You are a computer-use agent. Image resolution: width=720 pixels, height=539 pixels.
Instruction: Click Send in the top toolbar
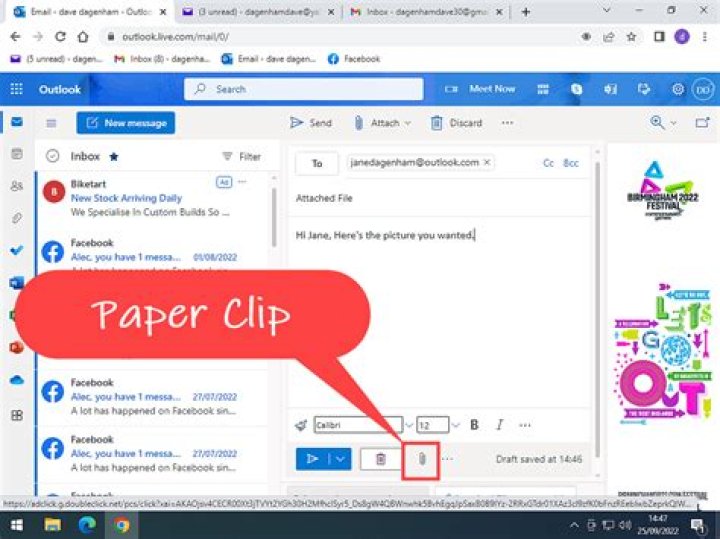coord(311,123)
